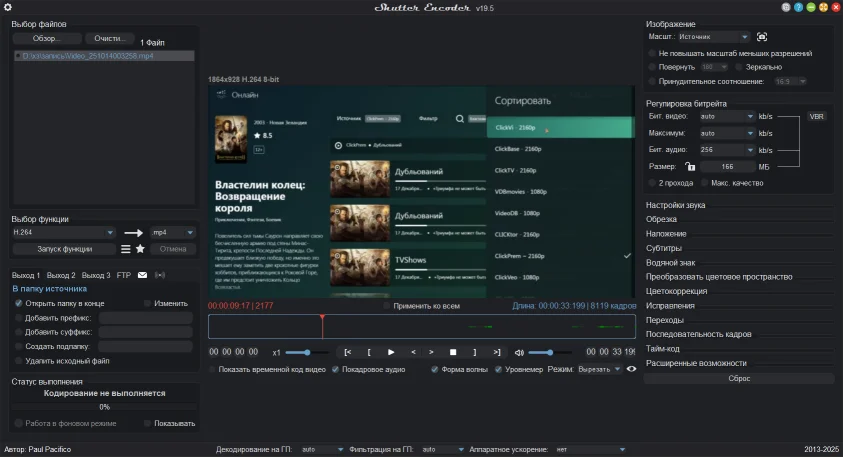Mute audio with the speaker icon

519,352
